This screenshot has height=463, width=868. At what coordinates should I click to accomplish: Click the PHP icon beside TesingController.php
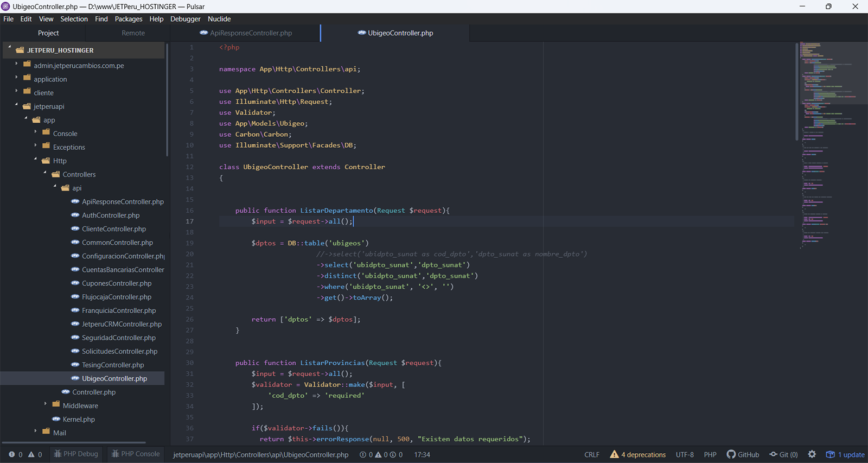coord(75,365)
